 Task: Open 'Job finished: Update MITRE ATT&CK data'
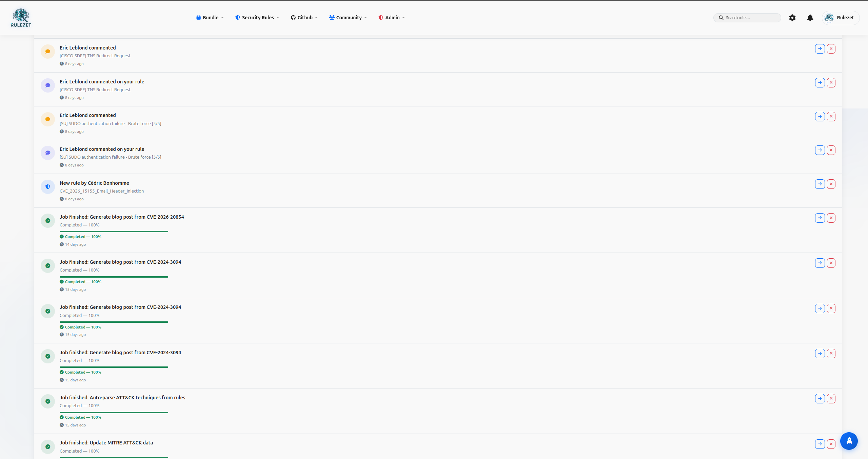[x=106, y=443]
